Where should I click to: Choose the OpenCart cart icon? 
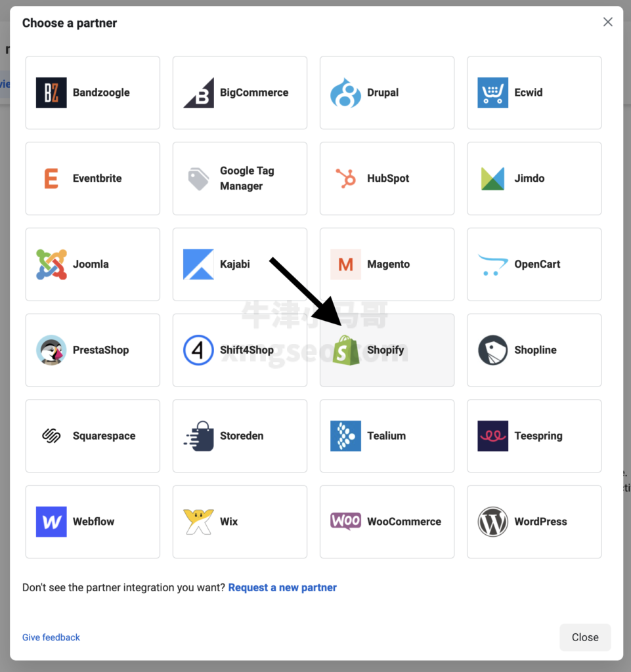click(x=493, y=264)
